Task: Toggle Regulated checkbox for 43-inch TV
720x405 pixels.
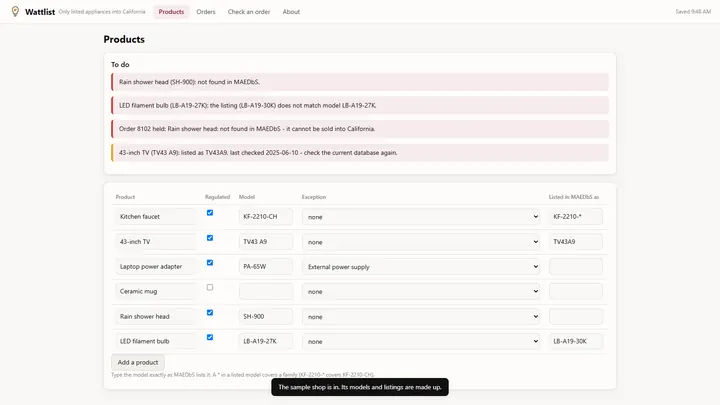Action: (210, 238)
